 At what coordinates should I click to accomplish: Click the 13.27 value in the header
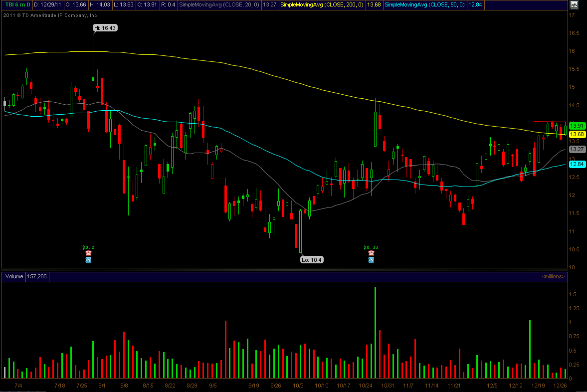point(269,4)
